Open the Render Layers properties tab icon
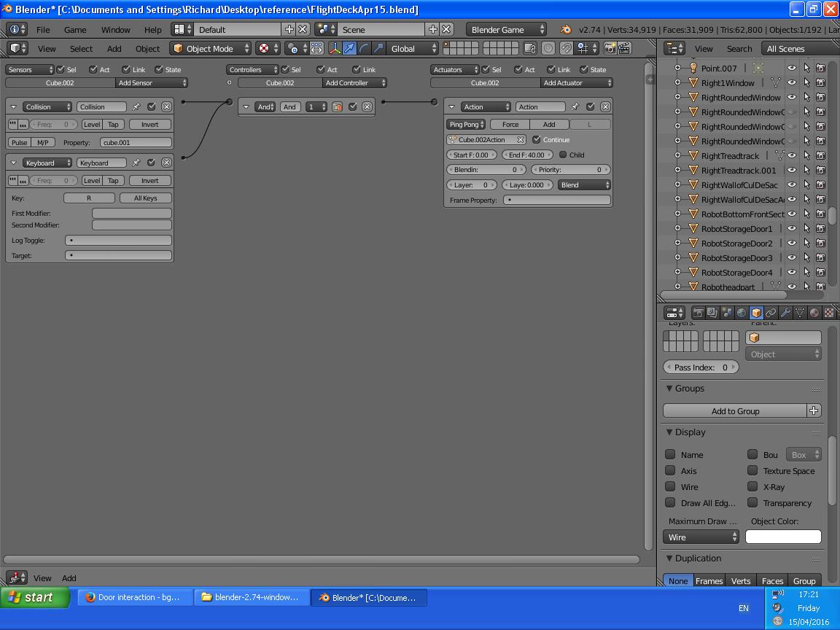 coord(712,313)
